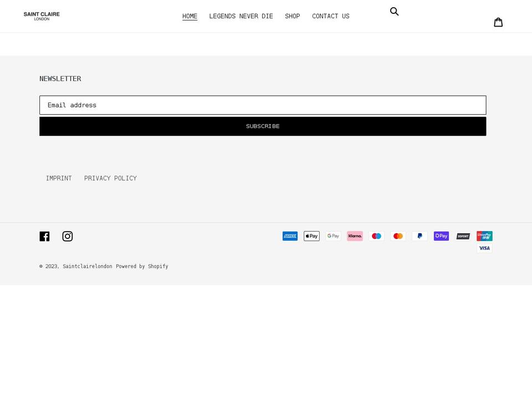
Task: Click the Visa payment icon
Action: coord(484,248)
